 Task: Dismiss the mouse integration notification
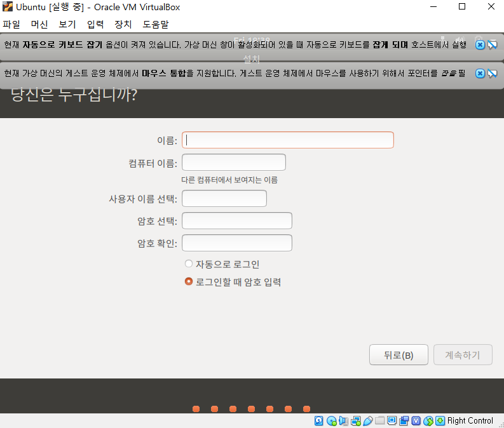click(480, 74)
